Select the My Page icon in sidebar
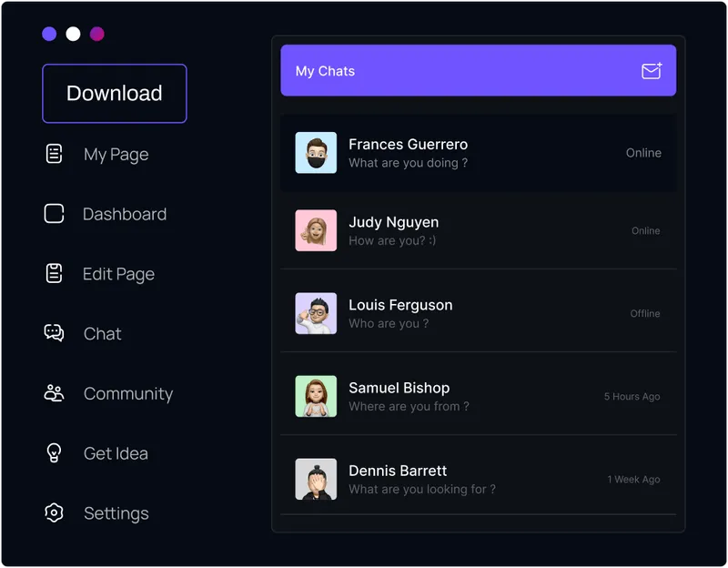The image size is (728, 568). [x=55, y=154]
